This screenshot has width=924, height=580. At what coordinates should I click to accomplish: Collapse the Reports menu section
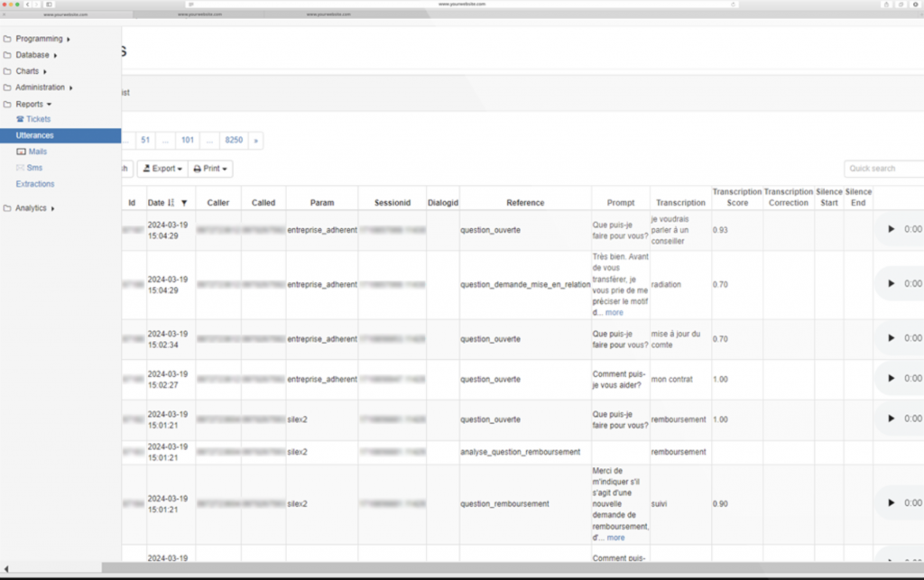(33, 104)
